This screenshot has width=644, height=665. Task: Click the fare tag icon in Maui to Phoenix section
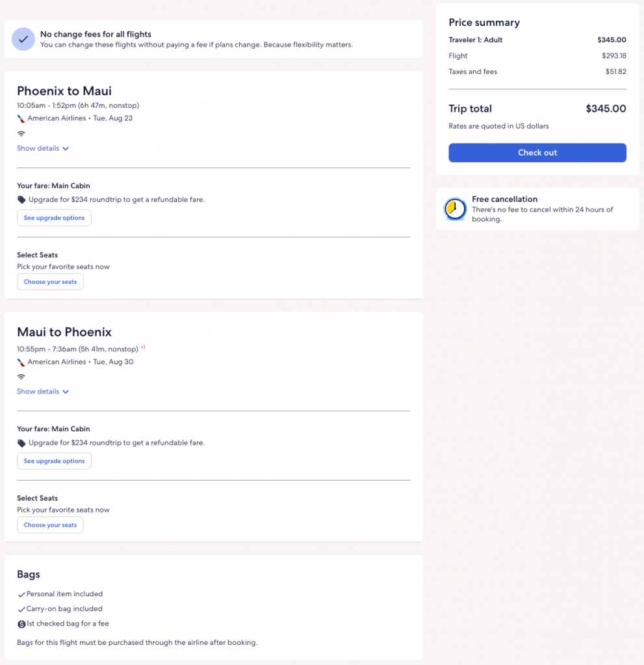[x=21, y=443]
